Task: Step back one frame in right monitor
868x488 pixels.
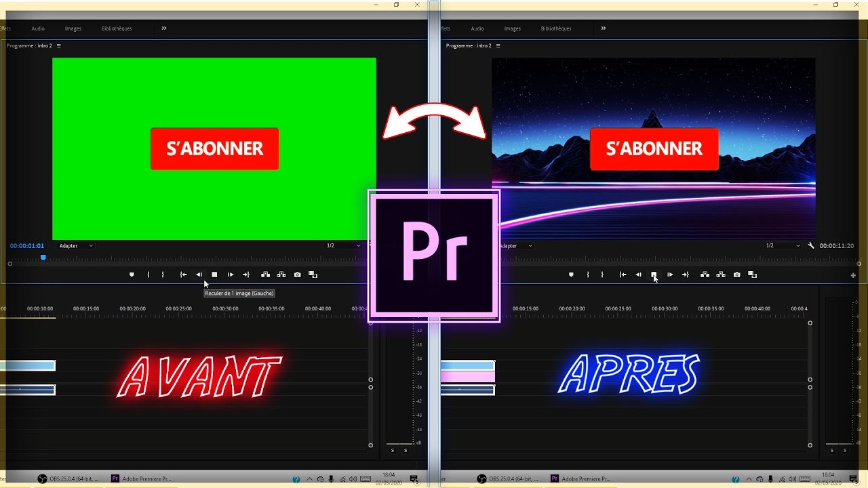Action: (638, 274)
